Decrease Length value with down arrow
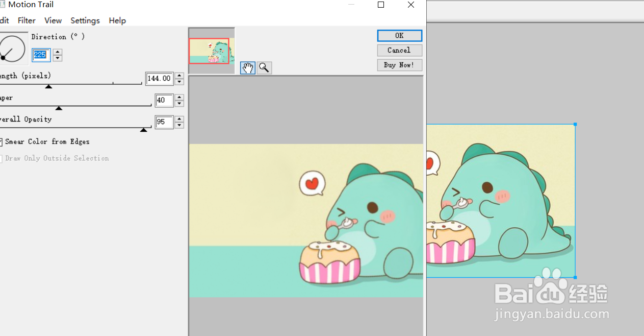The height and width of the screenshot is (336, 644). point(179,82)
